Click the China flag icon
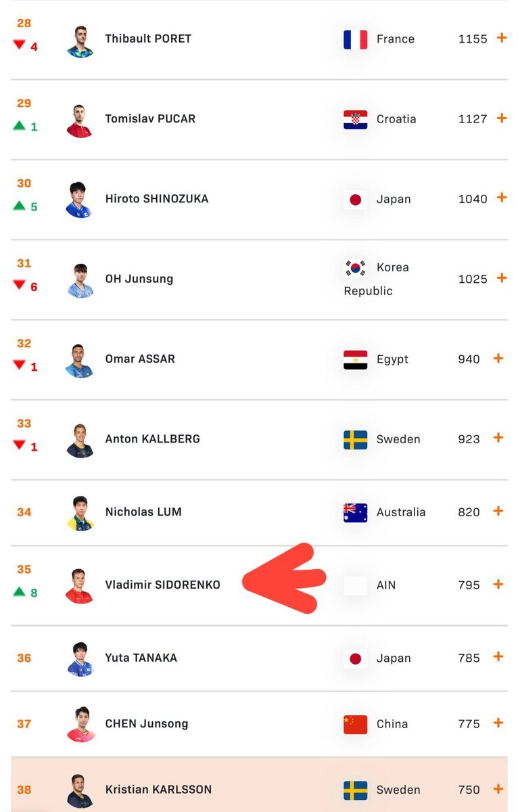This screenshot has height=812, width=518. [355, 725]
